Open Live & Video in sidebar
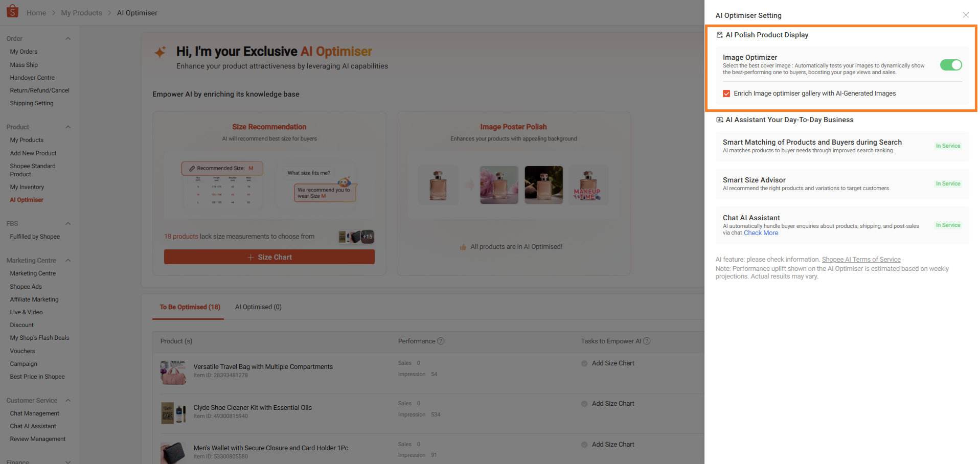 point(27,312)
